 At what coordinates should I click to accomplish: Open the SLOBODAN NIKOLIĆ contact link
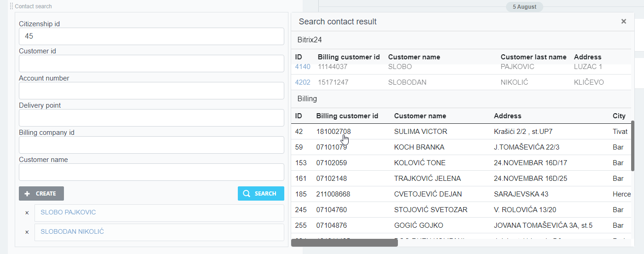tap(72, 232)
